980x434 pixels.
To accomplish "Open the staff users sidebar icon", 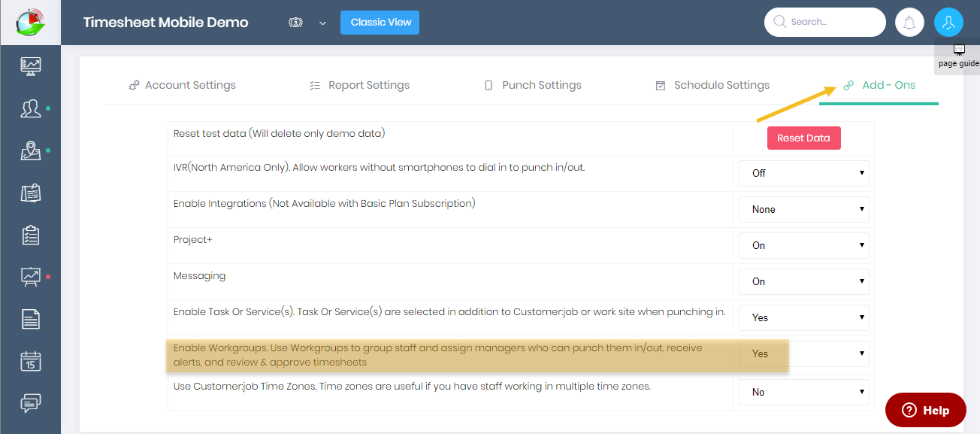I will coord(30,109).
